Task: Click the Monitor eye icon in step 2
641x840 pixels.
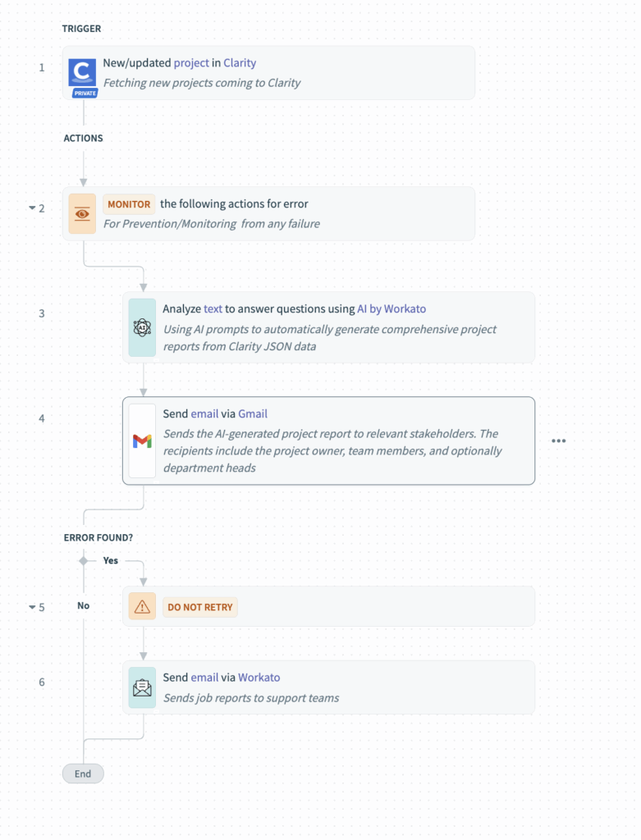Action: (x=82, y=213)
